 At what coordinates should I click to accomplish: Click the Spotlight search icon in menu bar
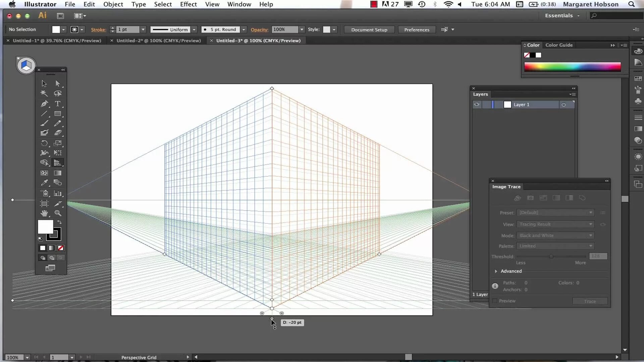tap(631, 4)
